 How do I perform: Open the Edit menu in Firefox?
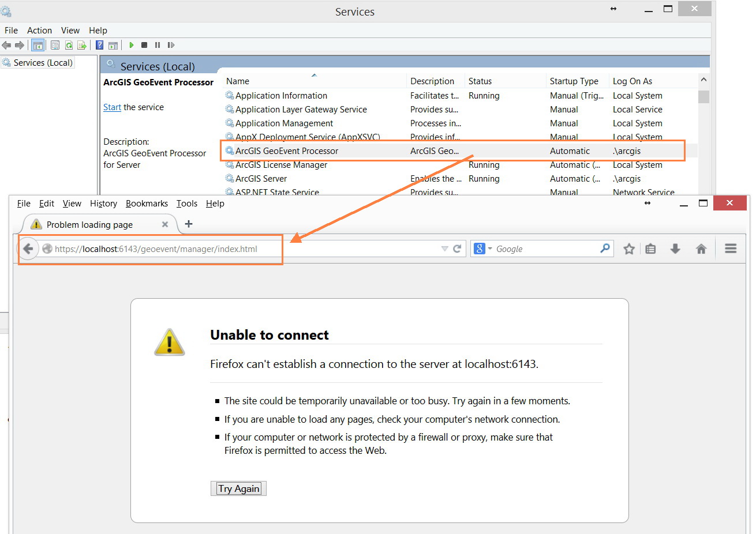point(47,204)
